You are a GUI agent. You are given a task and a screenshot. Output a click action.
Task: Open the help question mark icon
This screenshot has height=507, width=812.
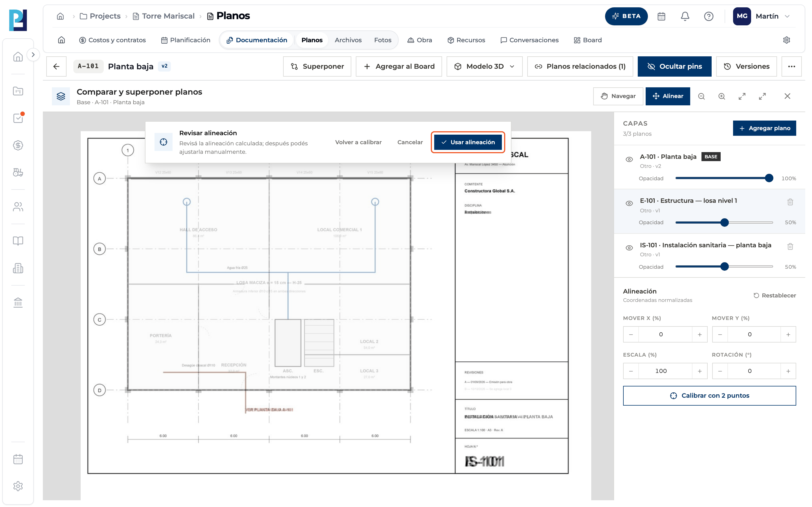click(x=709, y=16)
